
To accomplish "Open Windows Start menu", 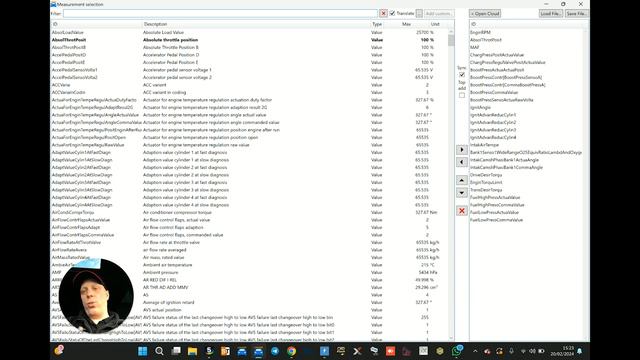I will click(x=142, y=351).
